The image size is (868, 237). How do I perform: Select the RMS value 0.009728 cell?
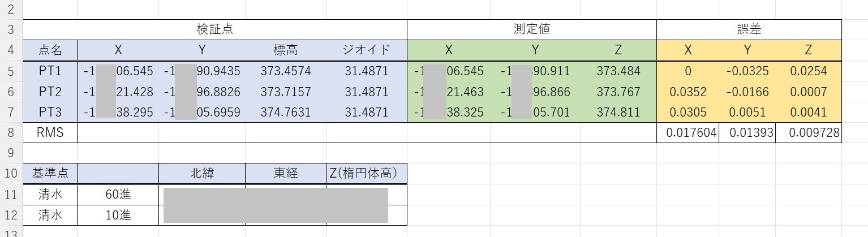click(x=808, y=133)
